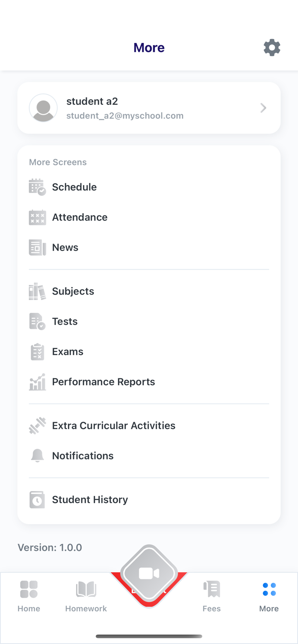This screenshot has width=298, height=644.
Task: Expand profile with chevron arrow
Action: (264, 108)
